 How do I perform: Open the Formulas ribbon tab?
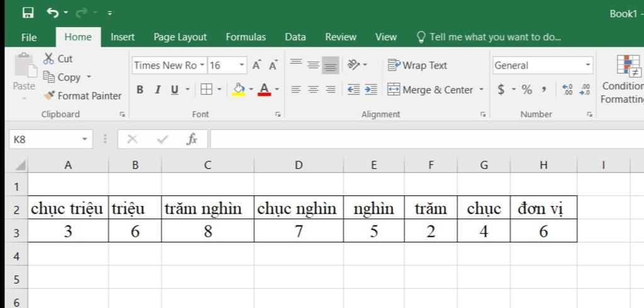[245, 37]
